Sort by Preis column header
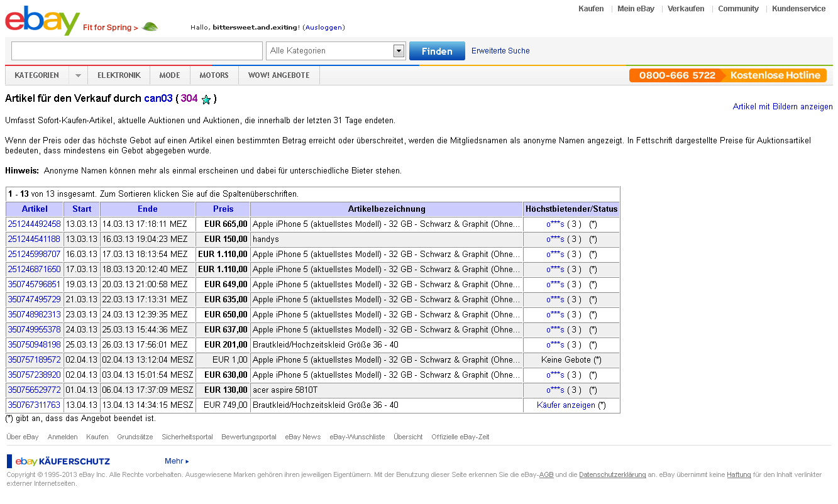 click(223, 209)
